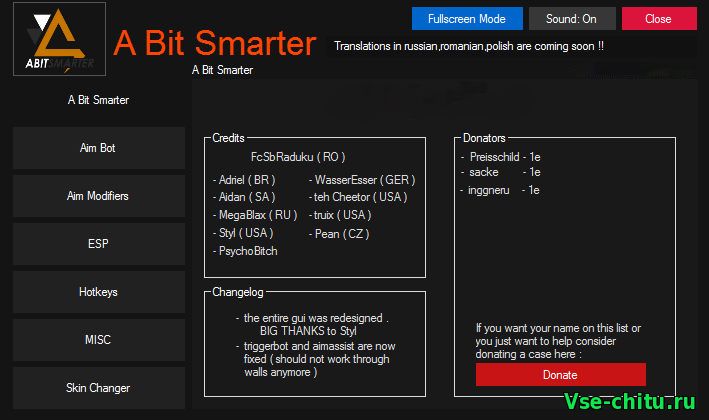Screen dimensions: 709x420
Task: Click credit entry Styl ( USA )
Action: pyautogui.click(x=243, y=233)
